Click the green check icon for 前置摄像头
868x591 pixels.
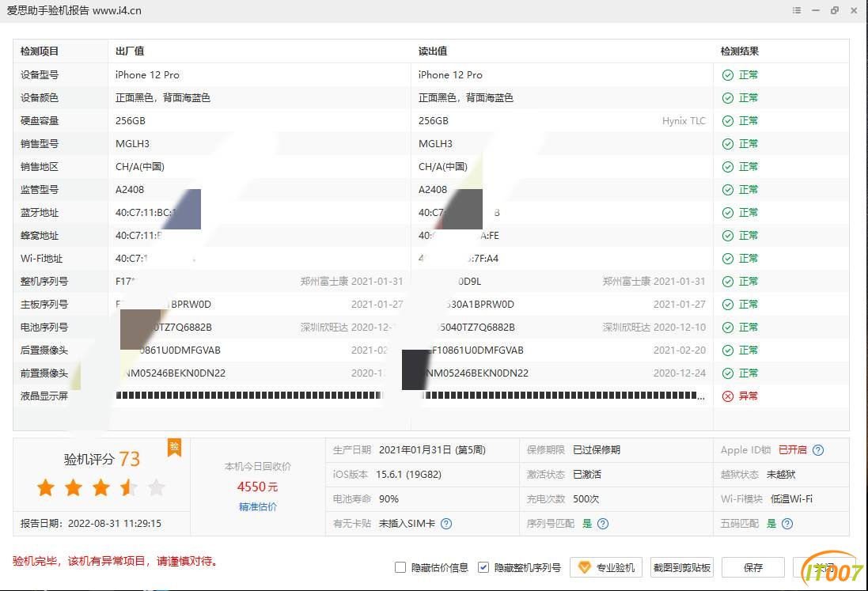[x=728, y=373]
